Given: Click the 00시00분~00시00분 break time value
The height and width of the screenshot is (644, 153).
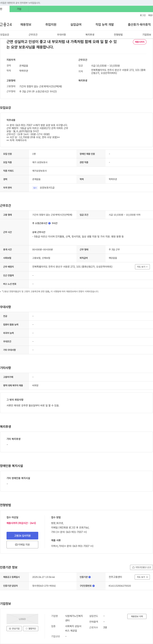Looking at the screenshot, I should 43,250.
